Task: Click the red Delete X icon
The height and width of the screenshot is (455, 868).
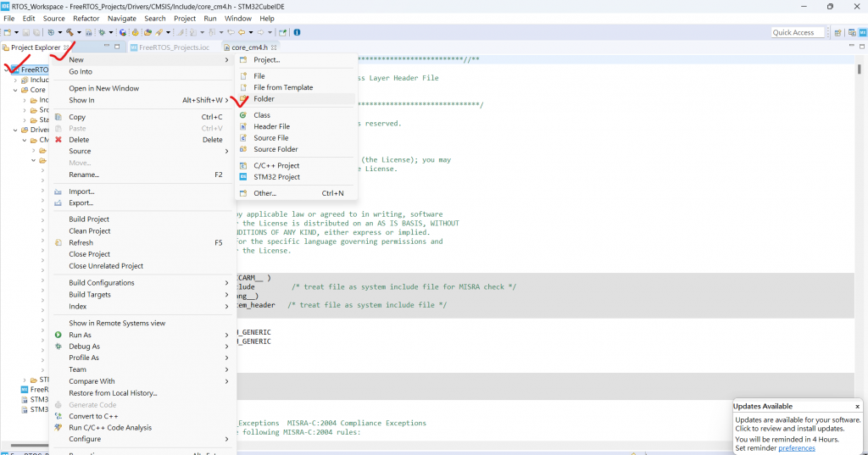Action: [x=58, y=140]
